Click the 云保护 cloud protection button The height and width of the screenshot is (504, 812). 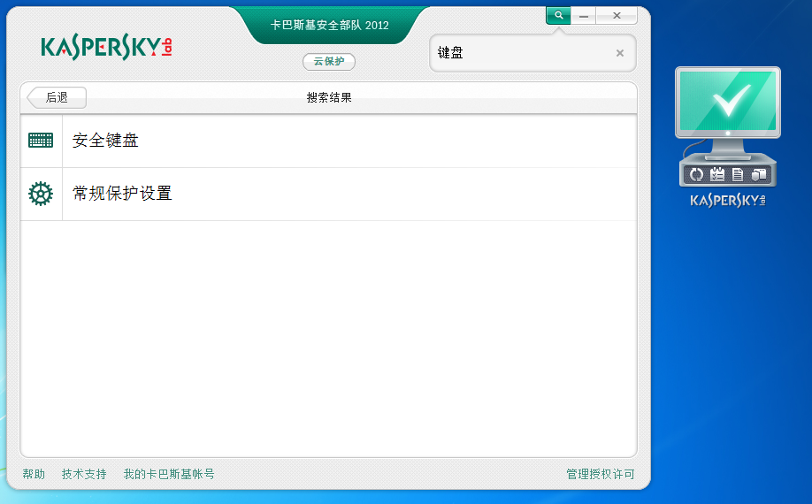(x=329, y=62)
